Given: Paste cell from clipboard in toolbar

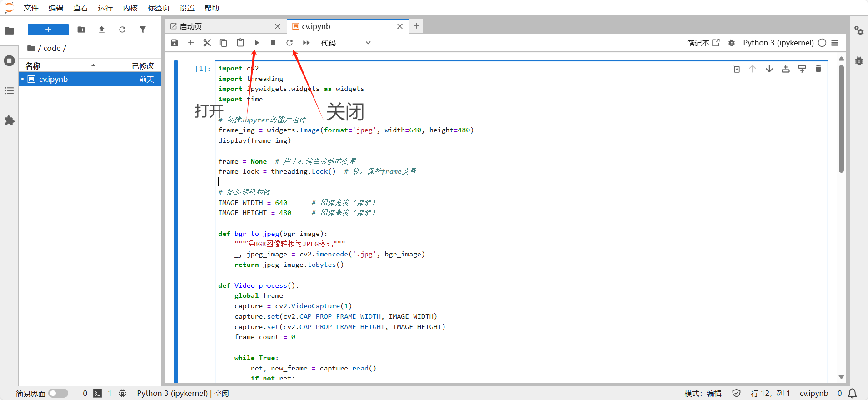Looking at the screenshot, I should (240, 43).
